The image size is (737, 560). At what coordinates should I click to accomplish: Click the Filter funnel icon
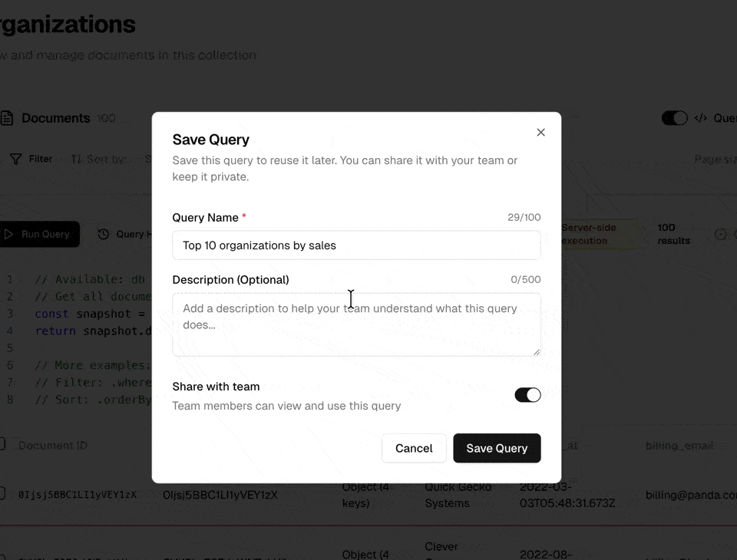point(15,159)
